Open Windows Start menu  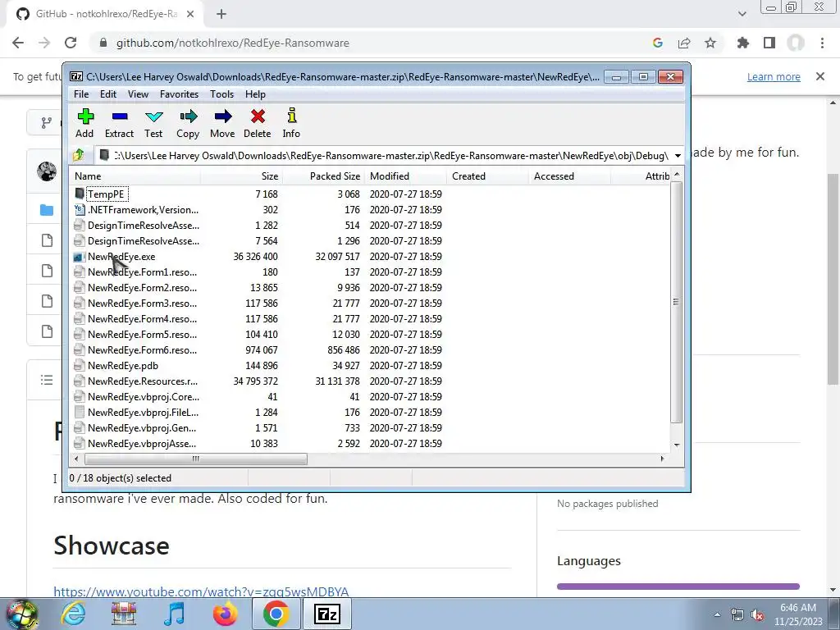21,614
